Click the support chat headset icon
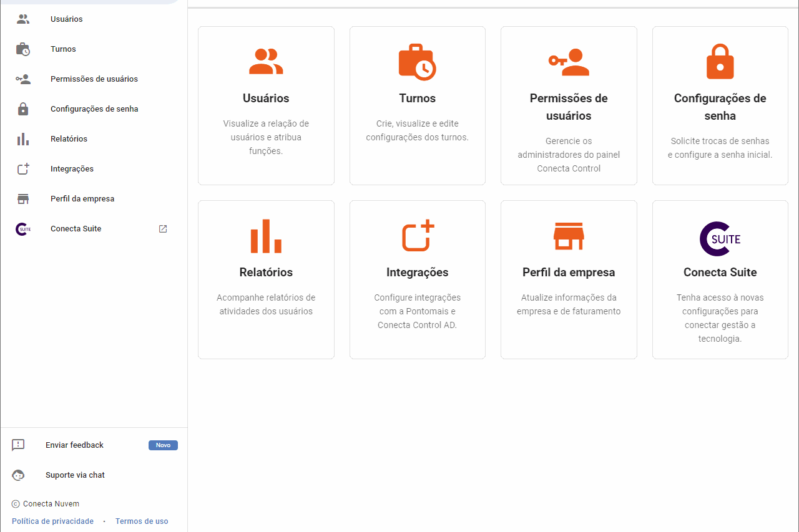Viewport: 799px width, 532px height. coord(18,475)
